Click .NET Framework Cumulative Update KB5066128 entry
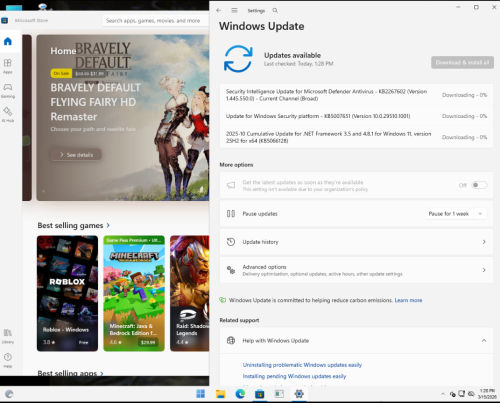 356,137
